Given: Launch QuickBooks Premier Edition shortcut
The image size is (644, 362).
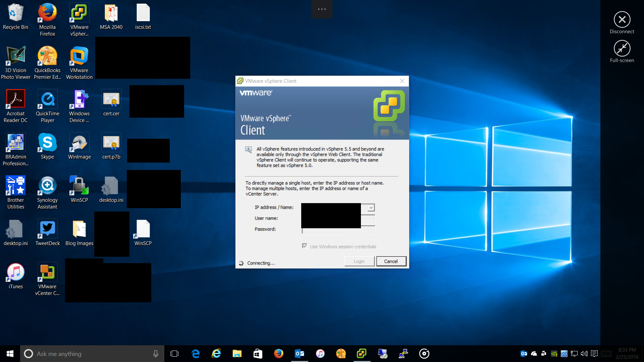Looking at the screenshot, I should pos(47,63).
